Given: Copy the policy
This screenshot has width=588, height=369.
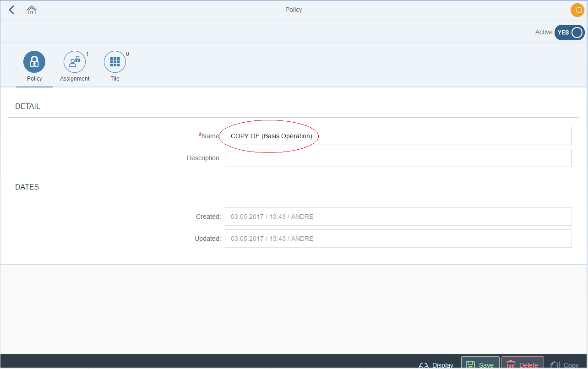Looking at the screenshot, I should tap(565, 364).
